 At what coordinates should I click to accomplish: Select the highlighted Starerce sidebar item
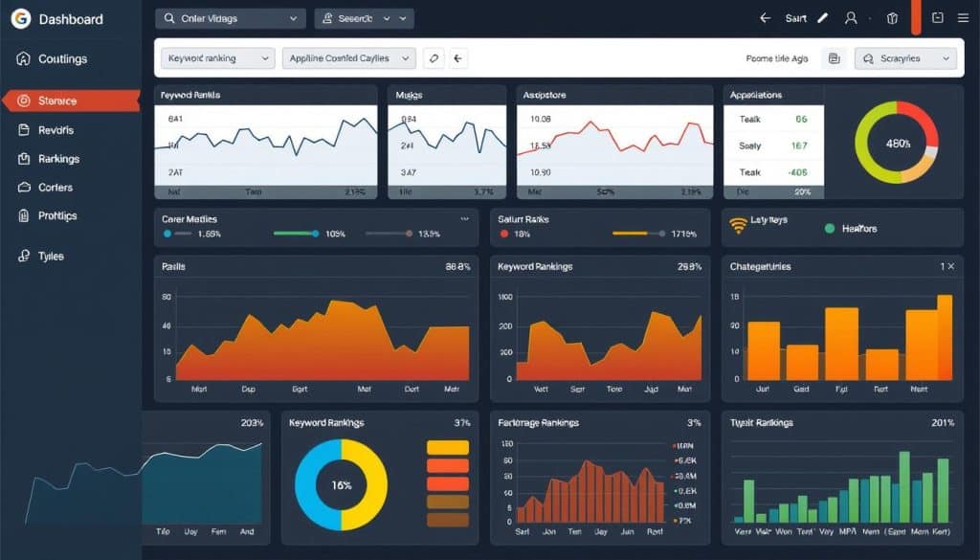[x=71, y=101]
